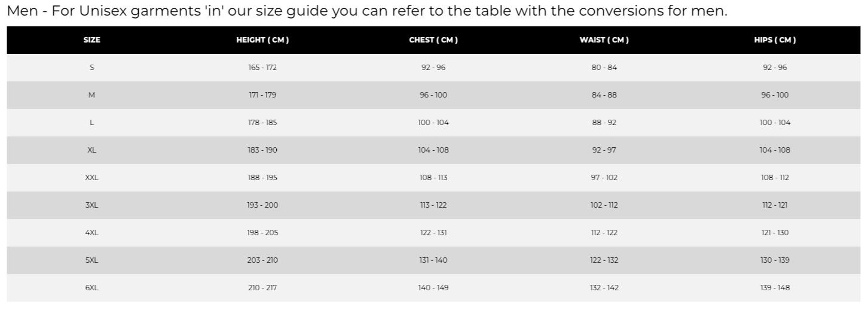Image resolution: width=868 pixels, height=310 pixels.
Task: Click the CHEST ( CM ) column header
Action: pos(433,40)
